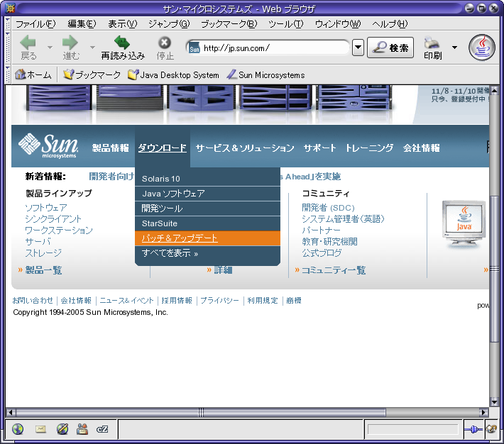Choose すべてを表示 from download menu

point(208,253)
